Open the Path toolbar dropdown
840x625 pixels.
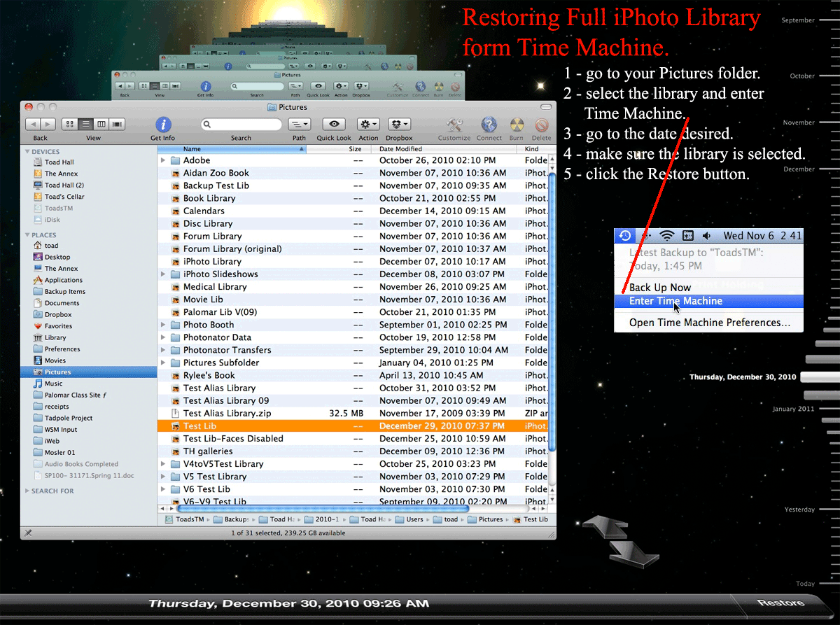pos(299,124)
